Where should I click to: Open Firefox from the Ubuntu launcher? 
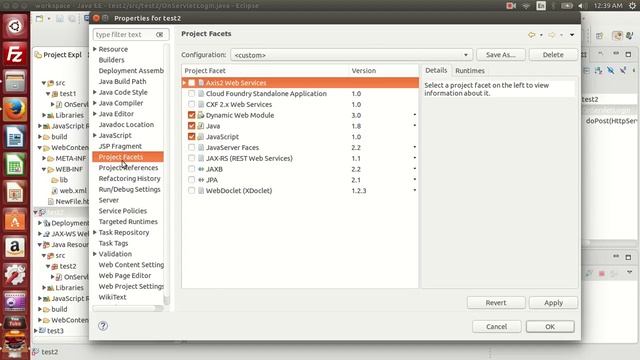pyautogui.click(x=15, y=109)
